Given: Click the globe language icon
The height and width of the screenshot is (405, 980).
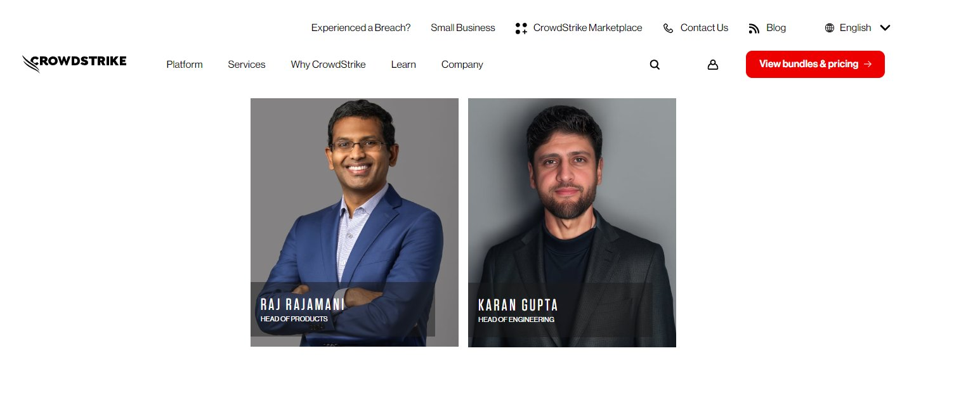Looking at the screenshot, I should (829, 28).
